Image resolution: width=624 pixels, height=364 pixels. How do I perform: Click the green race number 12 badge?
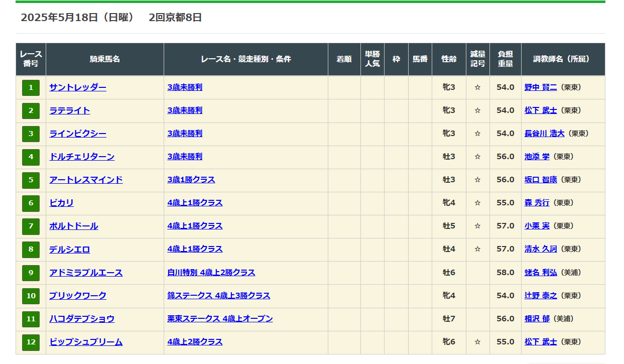[31, 342]
